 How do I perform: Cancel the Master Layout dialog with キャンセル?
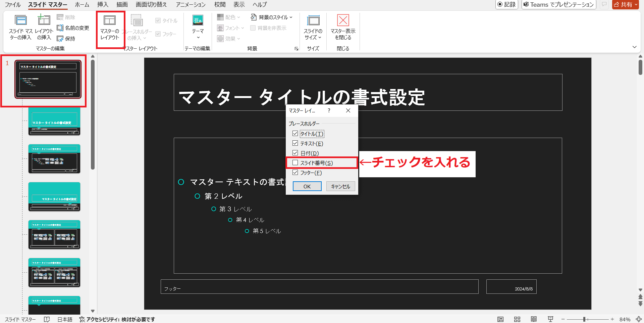pos(340,186)
